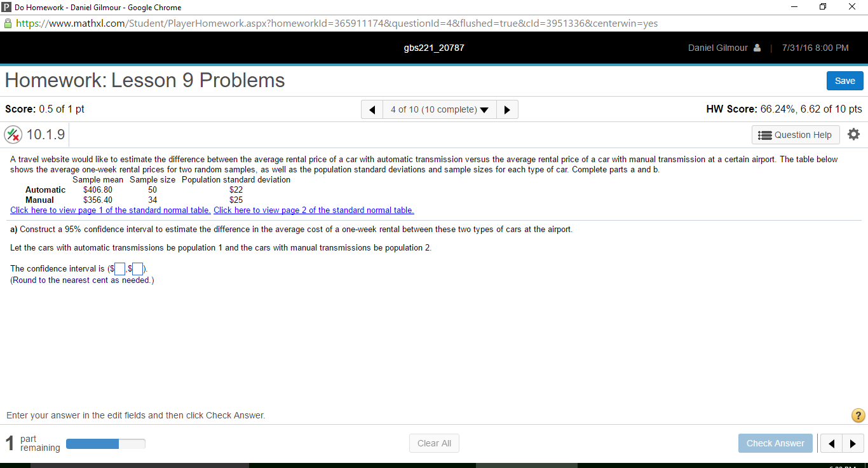Click the part remaining progress bar
The height and width of the screenshot is (468, 868).
click(x=105, y=443)
